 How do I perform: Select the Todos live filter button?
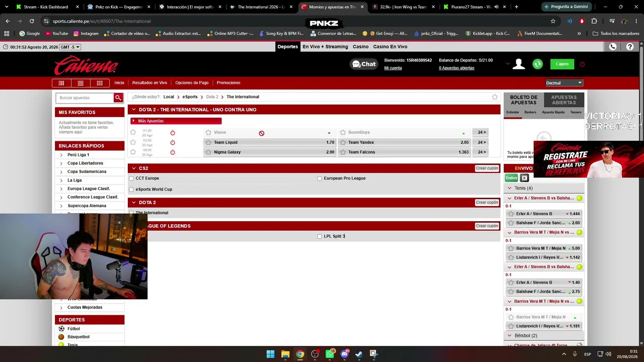coord(511,178)
